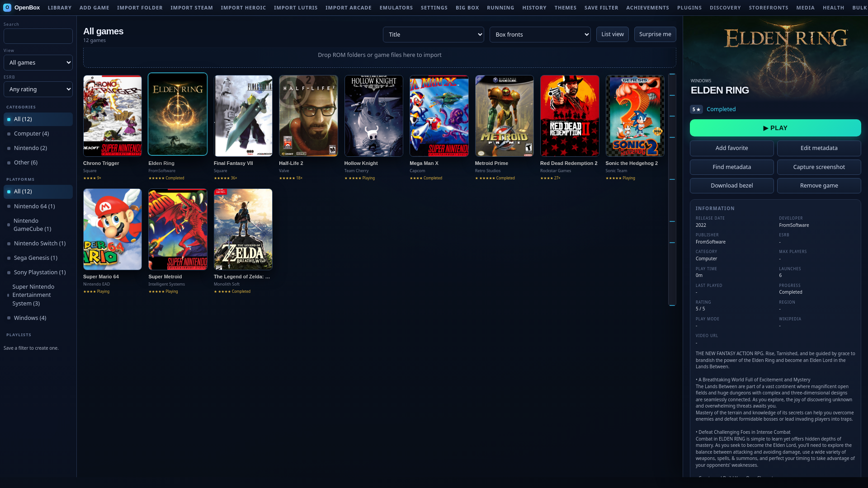Launch Elden Ring with PLAY button
868x488 pixels.
[775, 128]
